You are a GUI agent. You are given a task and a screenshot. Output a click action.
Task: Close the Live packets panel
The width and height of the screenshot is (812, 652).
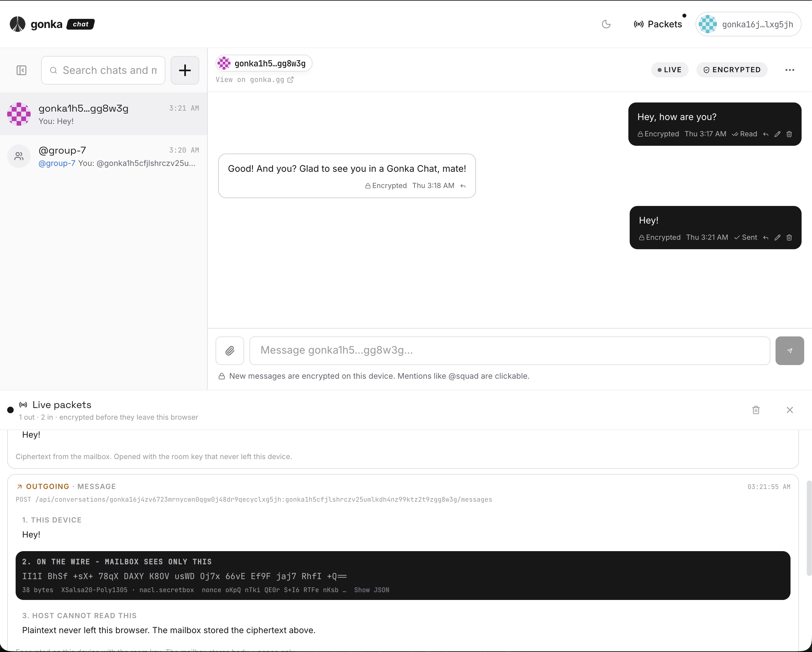coord(790,410)
